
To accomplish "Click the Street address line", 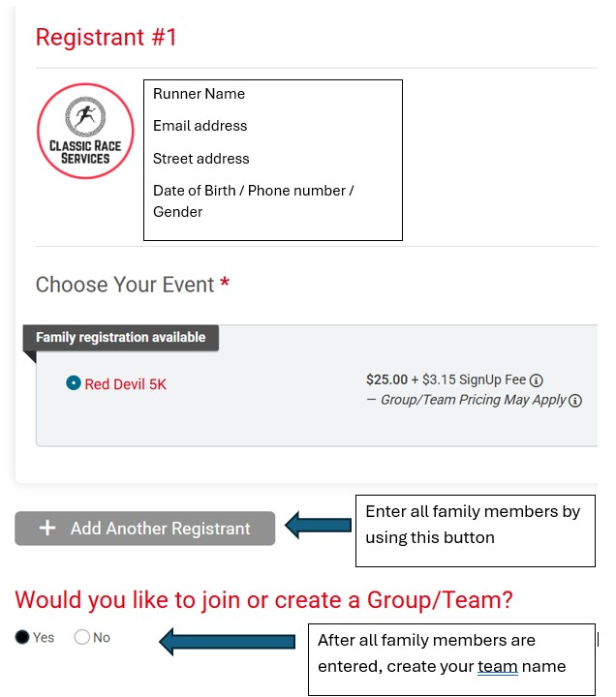I will click(201, 159).
